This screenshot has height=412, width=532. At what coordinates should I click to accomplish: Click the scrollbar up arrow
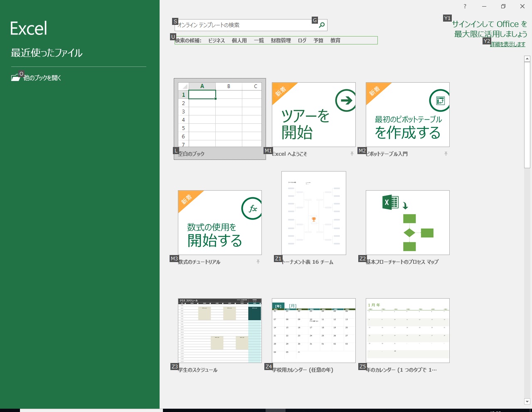pyautogui.click(x=527, y=59)
